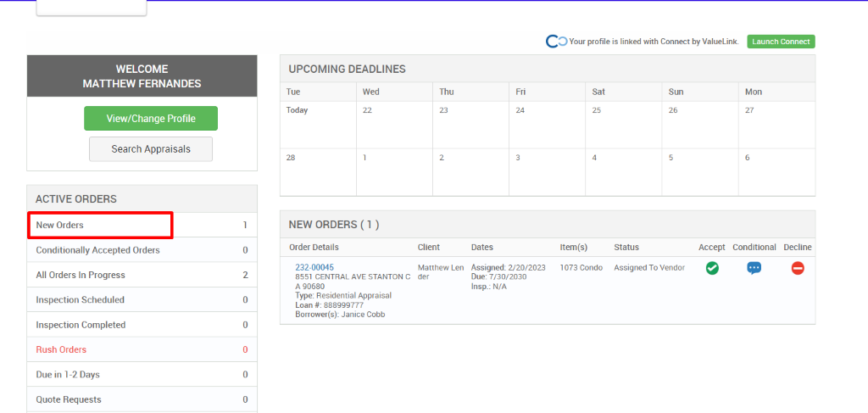Screen dimensions: 868x413
Task: Select calendar day 23 under Thu
Action: point(471,125)
